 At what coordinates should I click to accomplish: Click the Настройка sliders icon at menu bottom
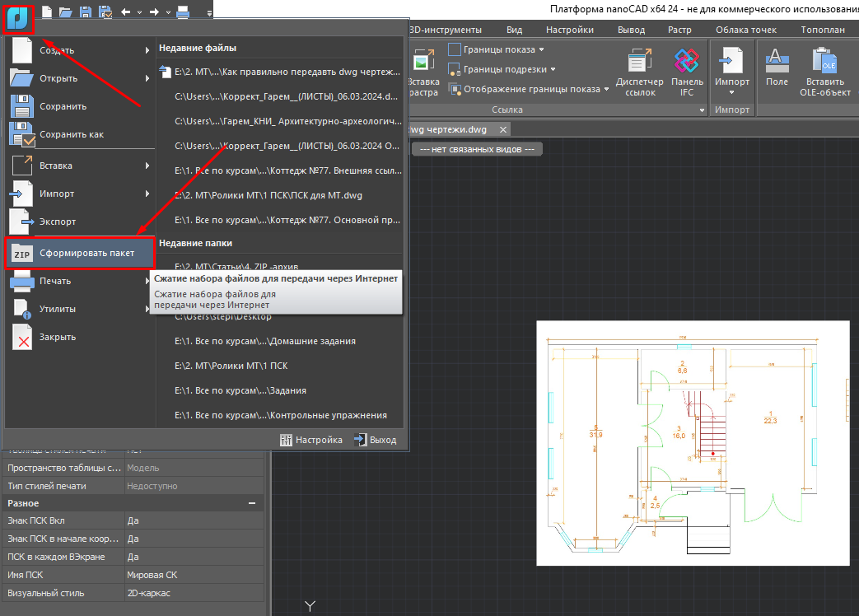[286, 441]
